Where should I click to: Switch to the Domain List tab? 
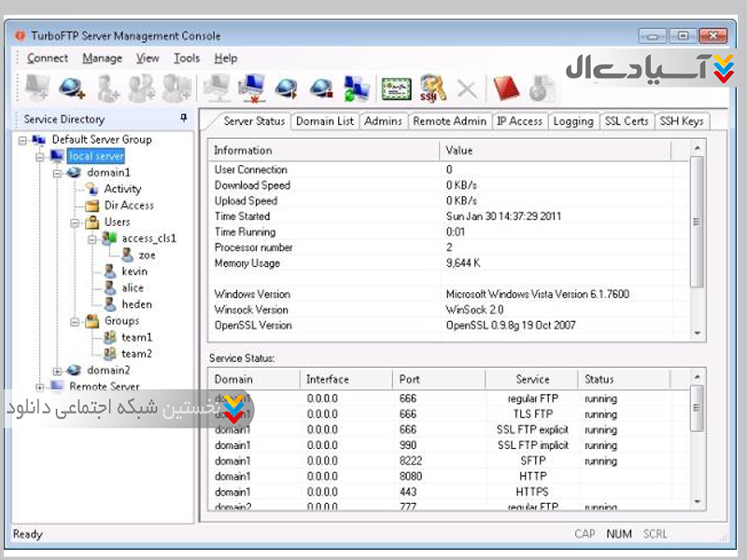point(325,121)
